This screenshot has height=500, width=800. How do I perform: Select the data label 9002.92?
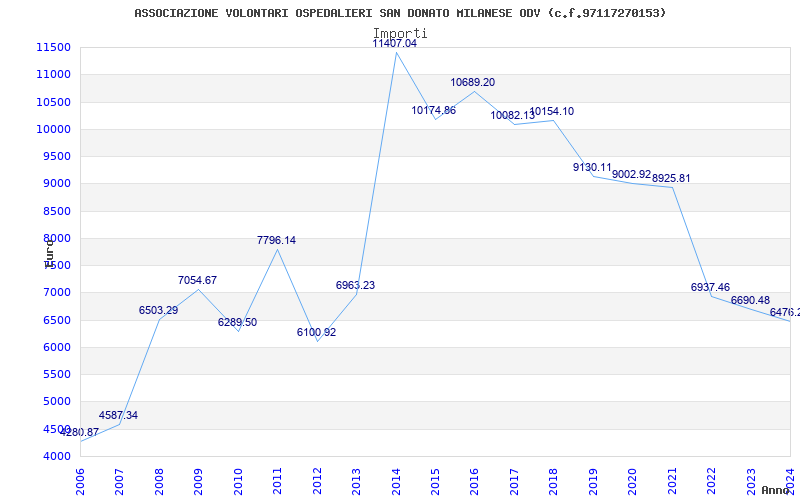coord(632,174)
